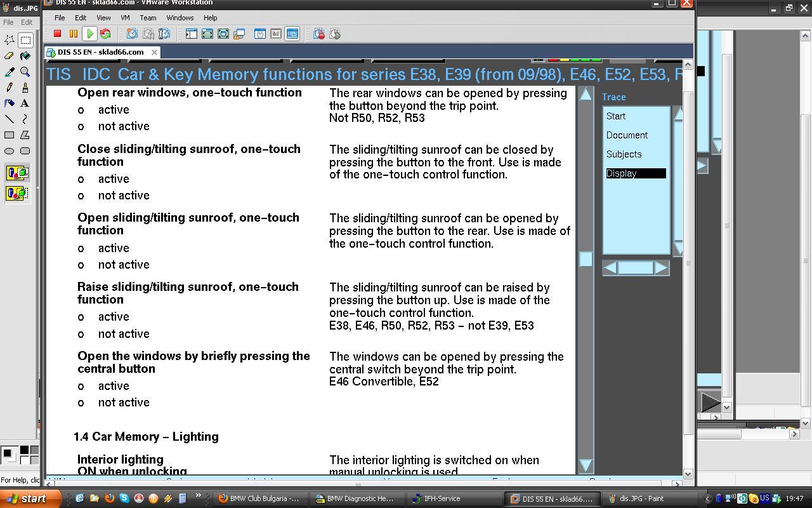Image resolution: width=812 pixels, height=508 pixels.
Task: Click the document vertical scroll thumb
Action: tap(586, 259)
